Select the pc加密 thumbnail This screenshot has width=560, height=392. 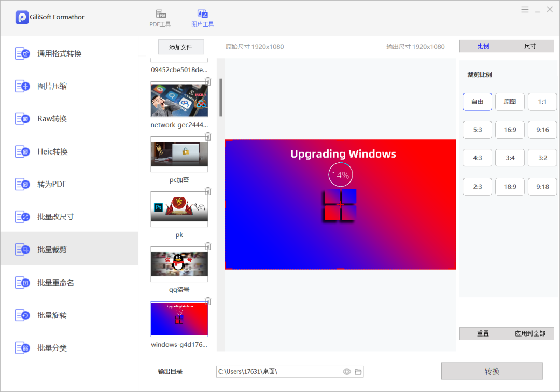click(179, 154)
